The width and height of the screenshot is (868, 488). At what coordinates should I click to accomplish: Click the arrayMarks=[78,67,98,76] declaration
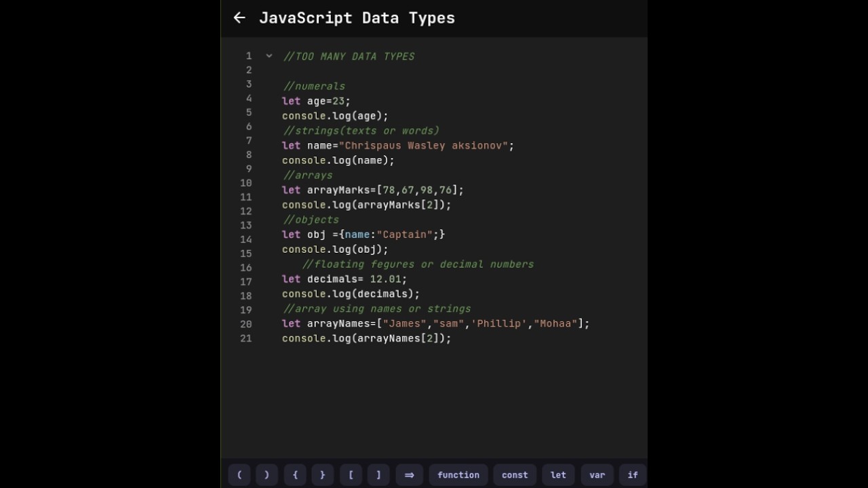(373, 190)
